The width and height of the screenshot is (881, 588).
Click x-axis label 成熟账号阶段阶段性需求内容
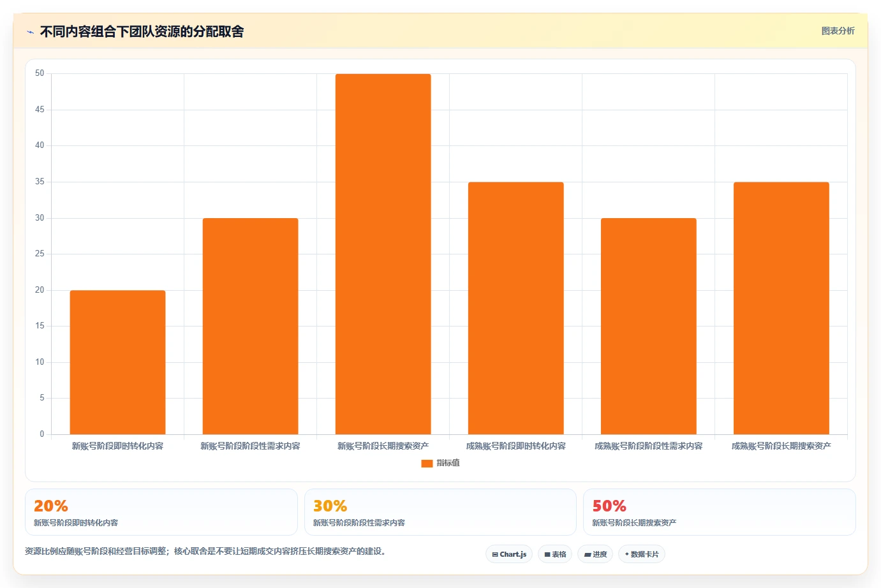point(648,446)
